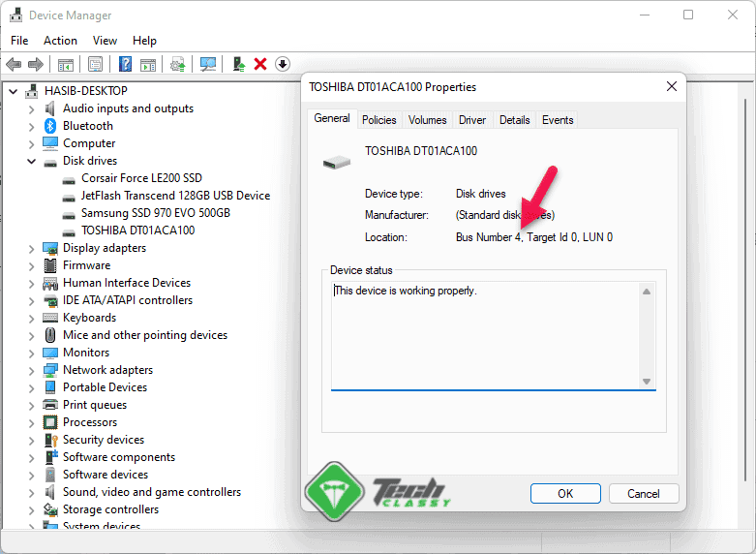The image size is (756, 554).
Task: Click the Security devices key icon
Action: point(50,440)
